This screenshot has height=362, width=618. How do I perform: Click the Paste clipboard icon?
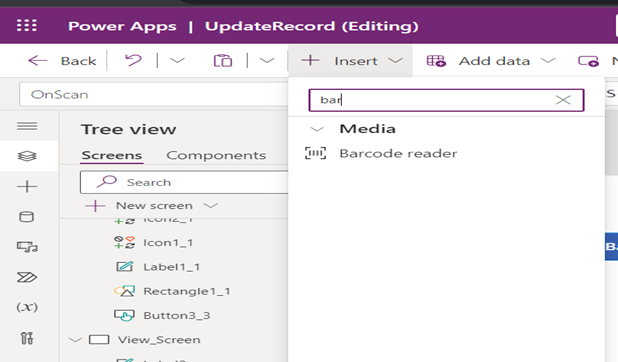point(223,61)
